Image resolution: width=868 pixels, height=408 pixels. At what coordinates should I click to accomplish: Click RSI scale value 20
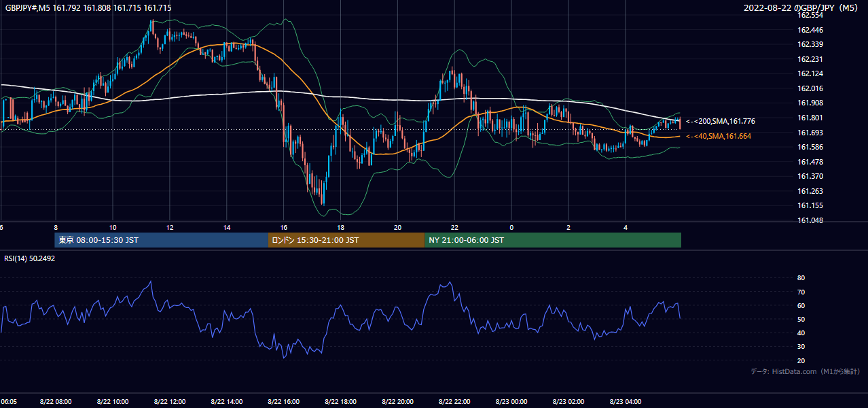pyautogui.click(x=801, y=360)
